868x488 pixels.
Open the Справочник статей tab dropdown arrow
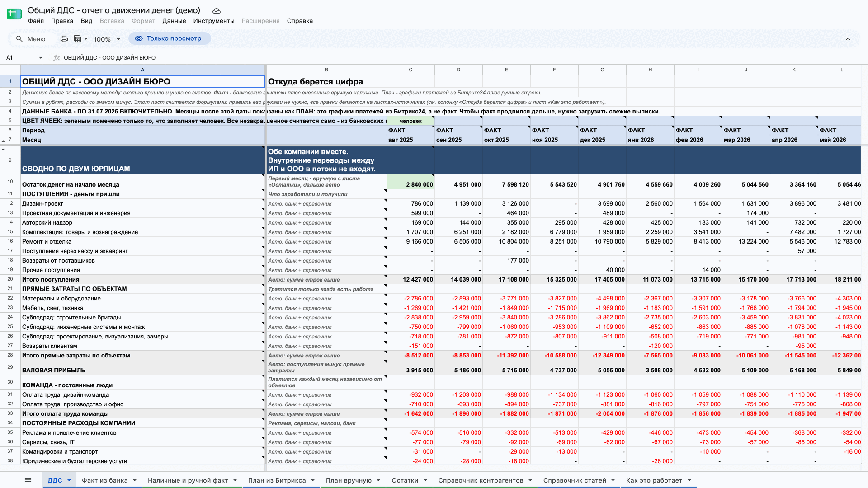tap(613, 480)
